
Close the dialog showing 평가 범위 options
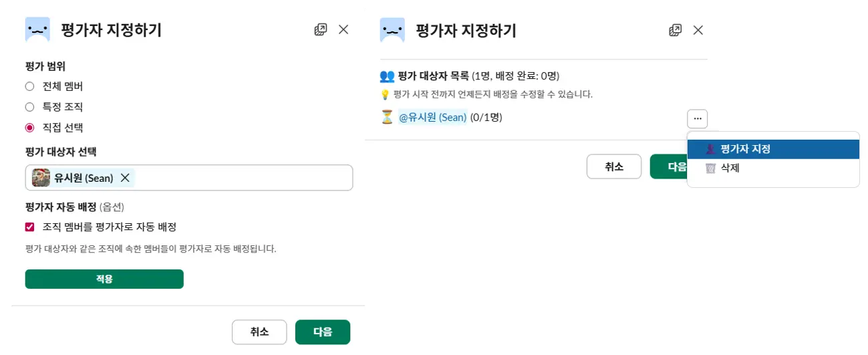(343, 29)
